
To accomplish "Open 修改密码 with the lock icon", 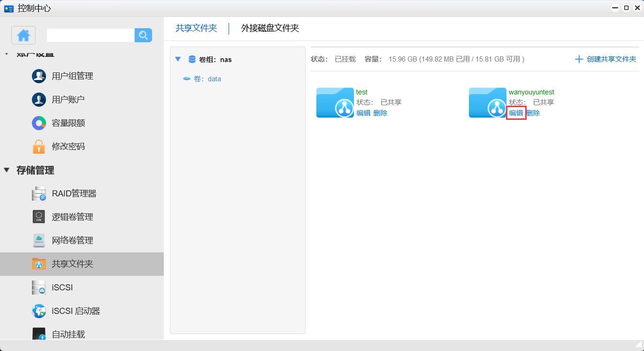I will 68,147.
